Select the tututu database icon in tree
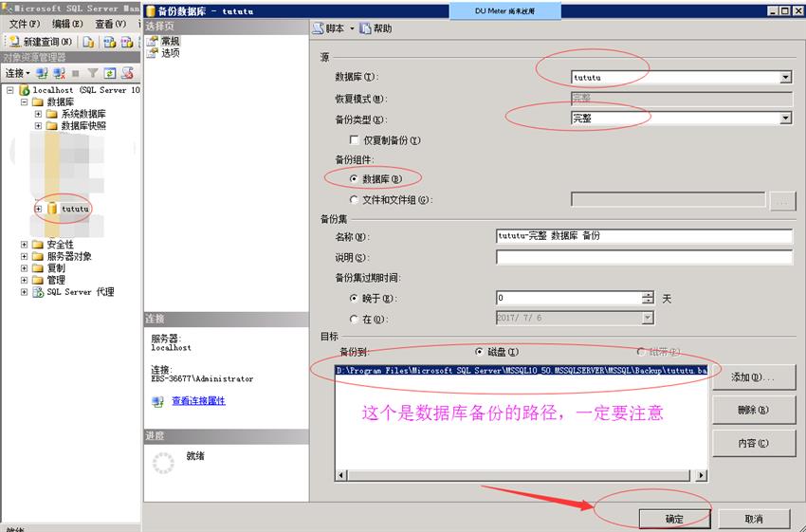Screen dimensions: 806x532 point(52,209)
